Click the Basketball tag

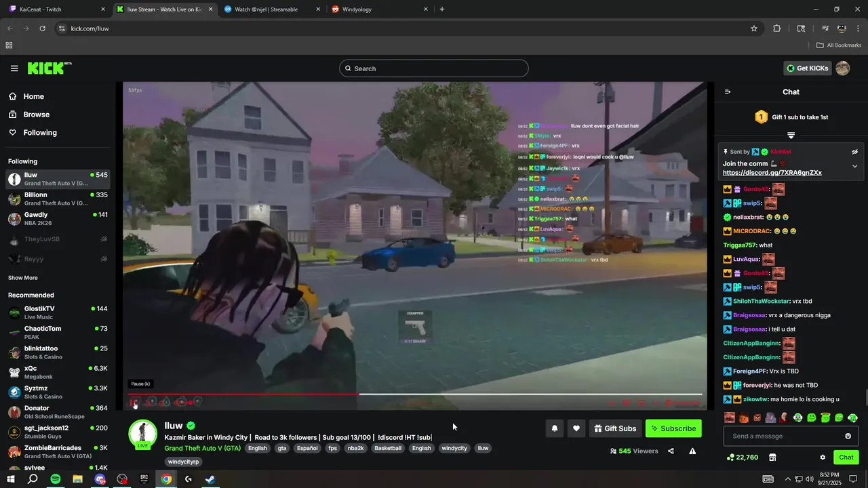click(388, 448)
